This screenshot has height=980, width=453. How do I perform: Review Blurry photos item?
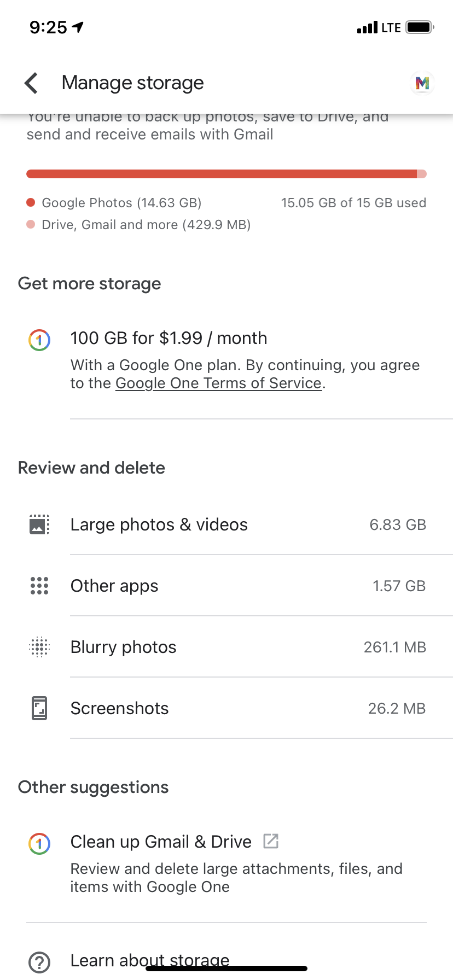pos(124,647)
